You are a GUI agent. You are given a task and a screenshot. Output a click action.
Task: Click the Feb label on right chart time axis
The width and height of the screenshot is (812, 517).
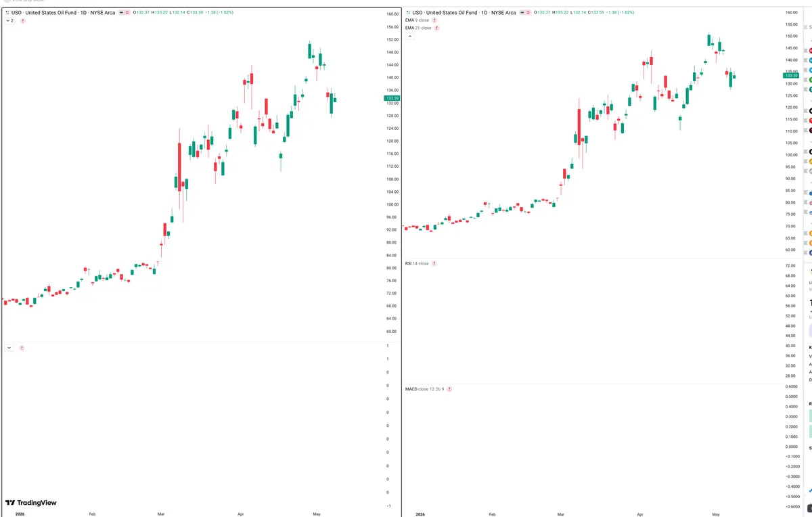click(493, 514)
